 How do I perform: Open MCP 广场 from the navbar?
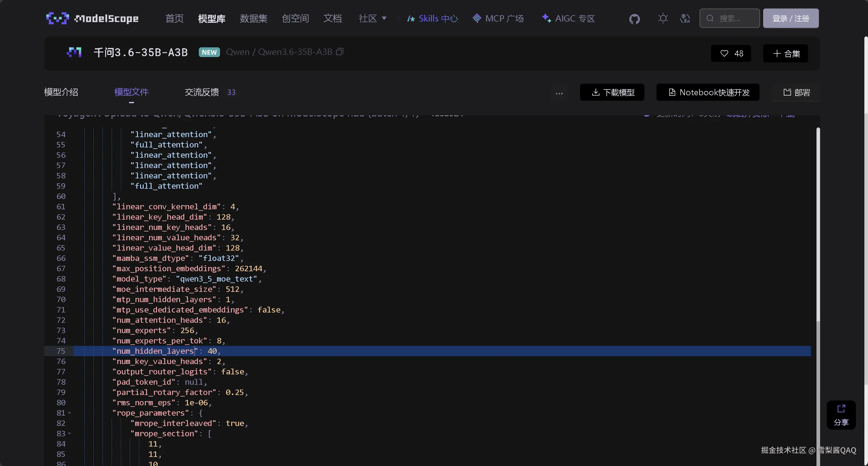pos(498,18)
